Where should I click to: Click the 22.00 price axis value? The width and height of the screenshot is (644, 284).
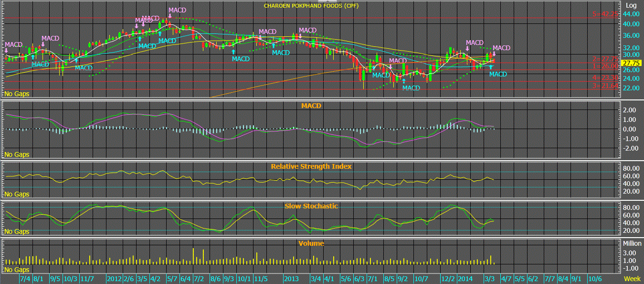click(x=632, y=88)
